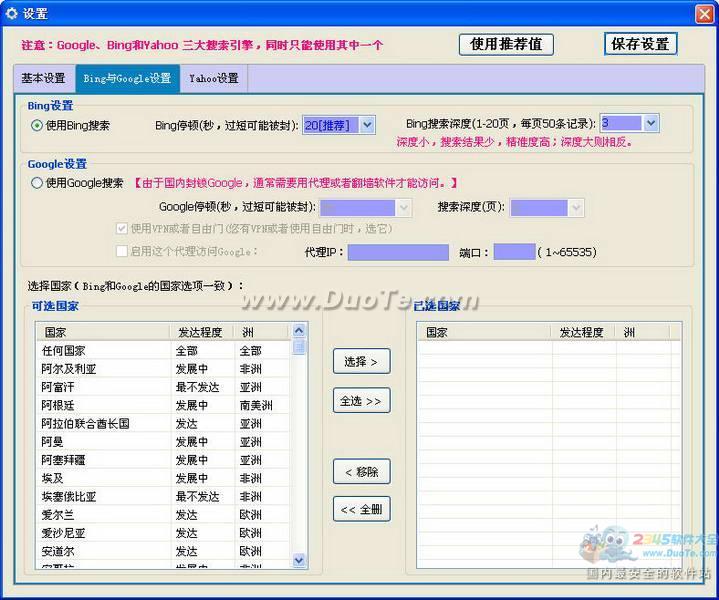Select the 安道尔 row
Screen dimensions: 719x600
164,551
